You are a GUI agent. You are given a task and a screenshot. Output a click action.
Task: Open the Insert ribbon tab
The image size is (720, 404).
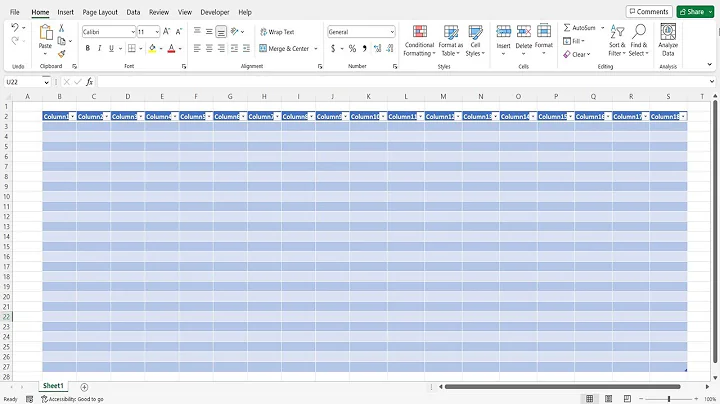point(65,12)
